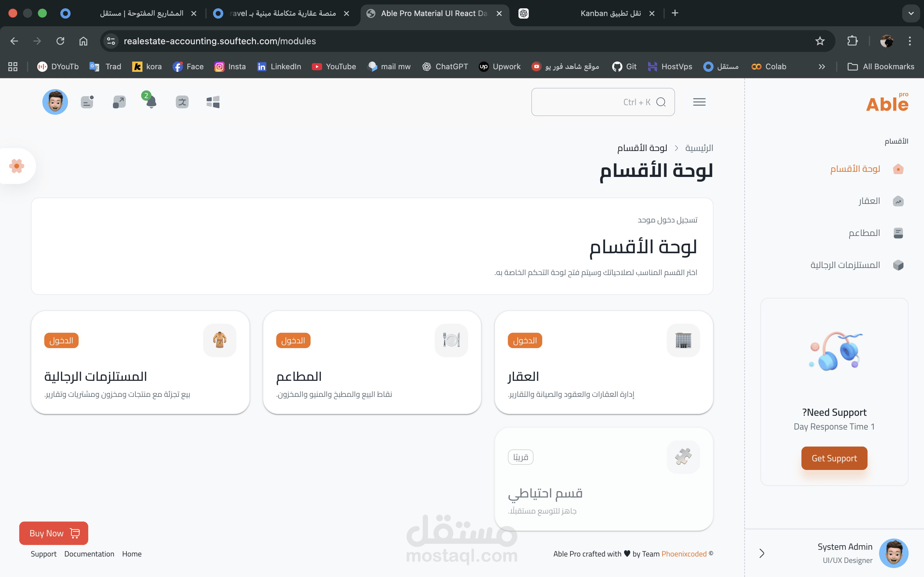Click the fullscreen expand icon
Viewport: 924px width, 577px height.
[x=119, y=102]
